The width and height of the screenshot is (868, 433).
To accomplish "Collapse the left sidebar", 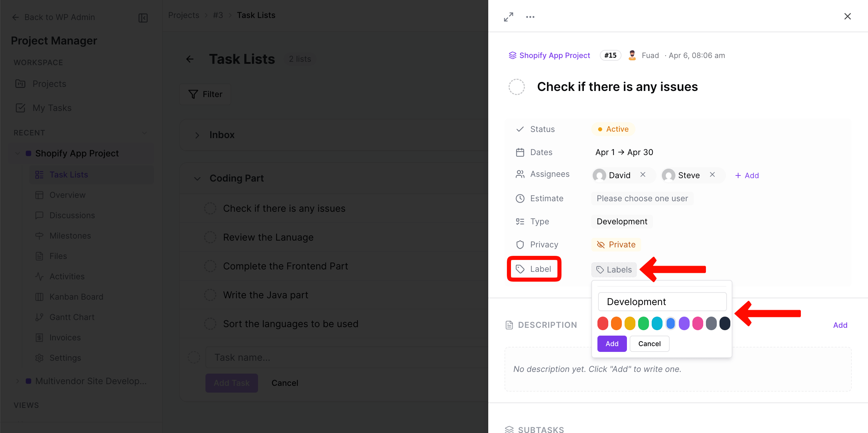I will [x=143, y=18].
